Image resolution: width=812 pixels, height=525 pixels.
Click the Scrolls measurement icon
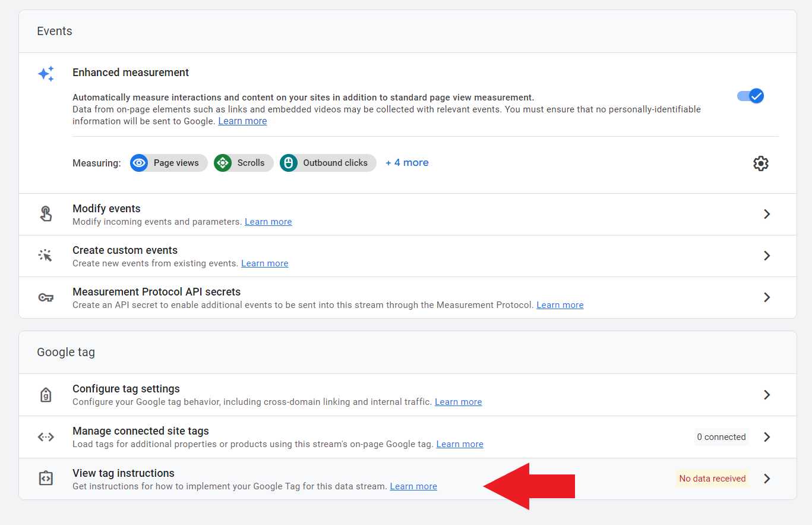pyautogui.click(x=222, y=162)
